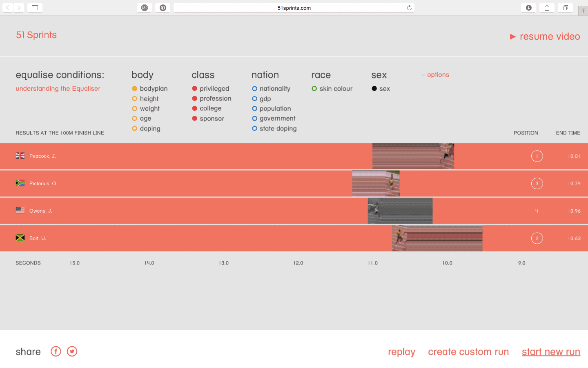Viewport: 588px width, 368px height.
Task: Share the run on Twitter
Action: point(72,351)
